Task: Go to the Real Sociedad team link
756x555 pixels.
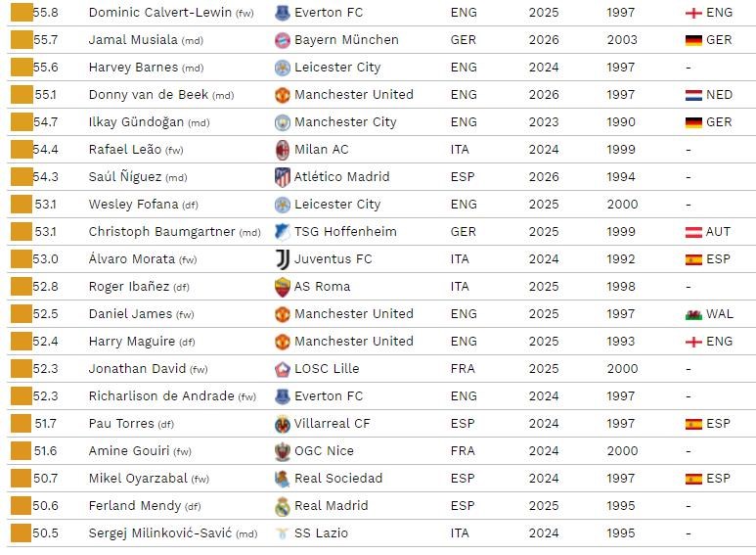Action: (338, 479)
